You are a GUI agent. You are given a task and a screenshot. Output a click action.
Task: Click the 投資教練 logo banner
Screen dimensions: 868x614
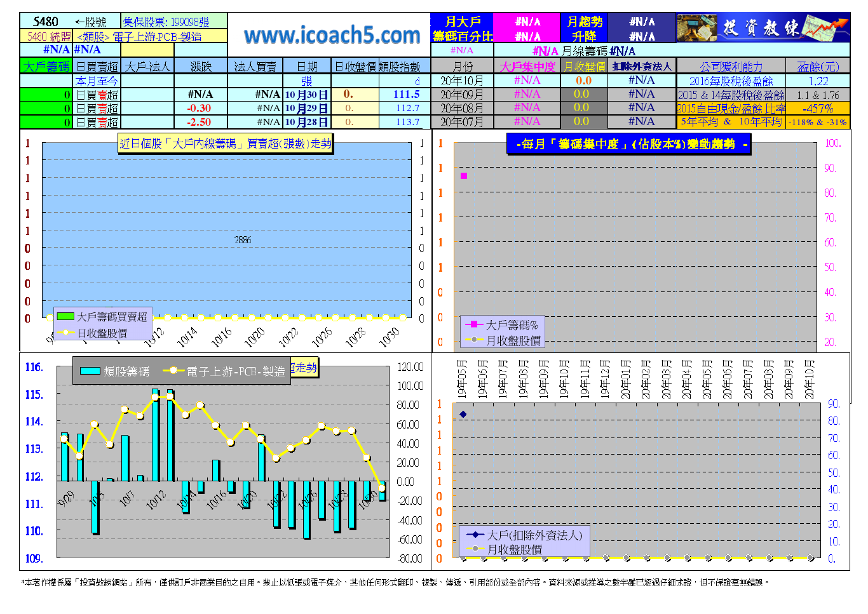763,28
